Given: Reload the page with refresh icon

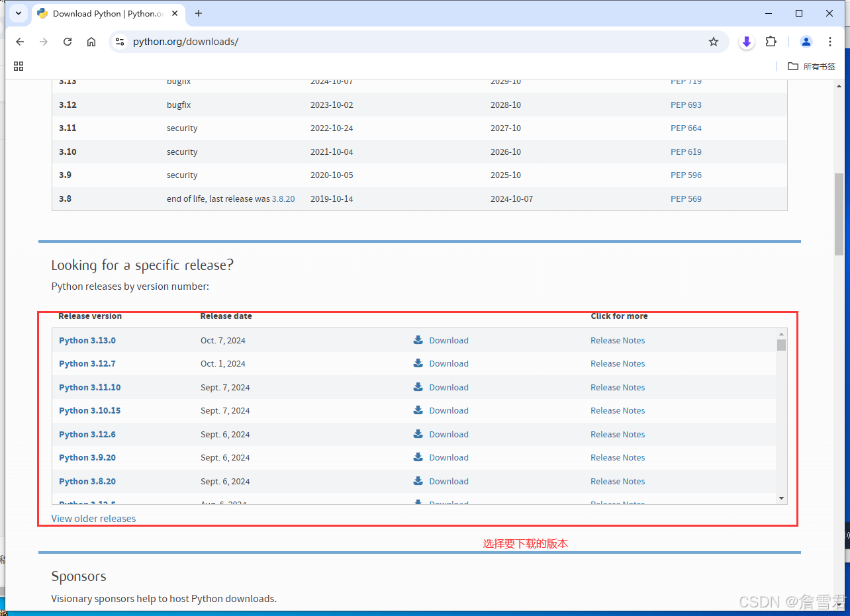Looking at the screenshot, I should (x=68, y=42).
